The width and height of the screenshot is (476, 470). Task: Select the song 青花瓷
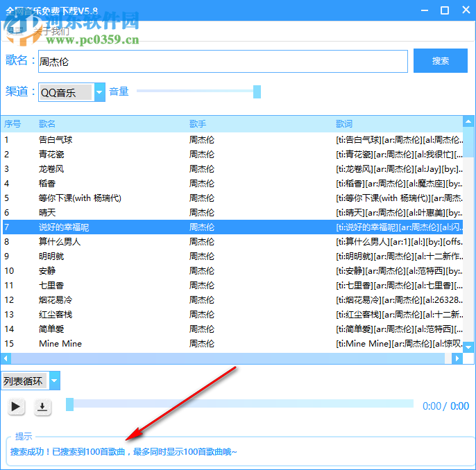click(x=232, y=155)
